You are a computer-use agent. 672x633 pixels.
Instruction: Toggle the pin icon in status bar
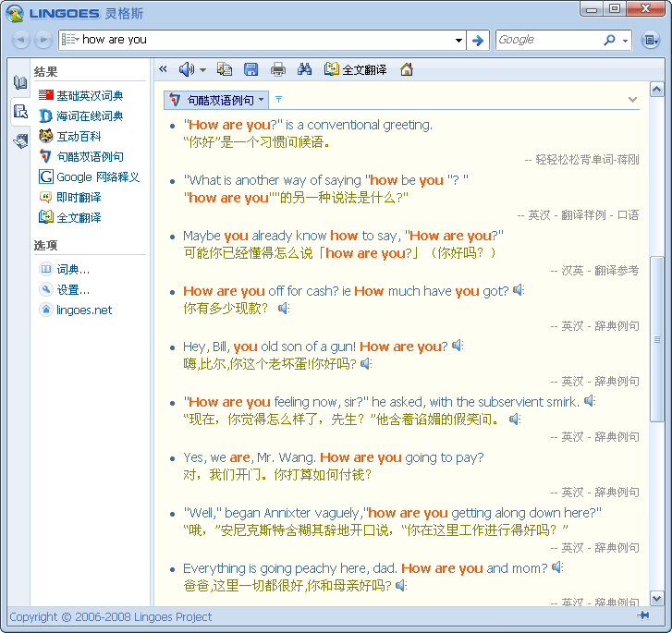(x=642, y=616)
